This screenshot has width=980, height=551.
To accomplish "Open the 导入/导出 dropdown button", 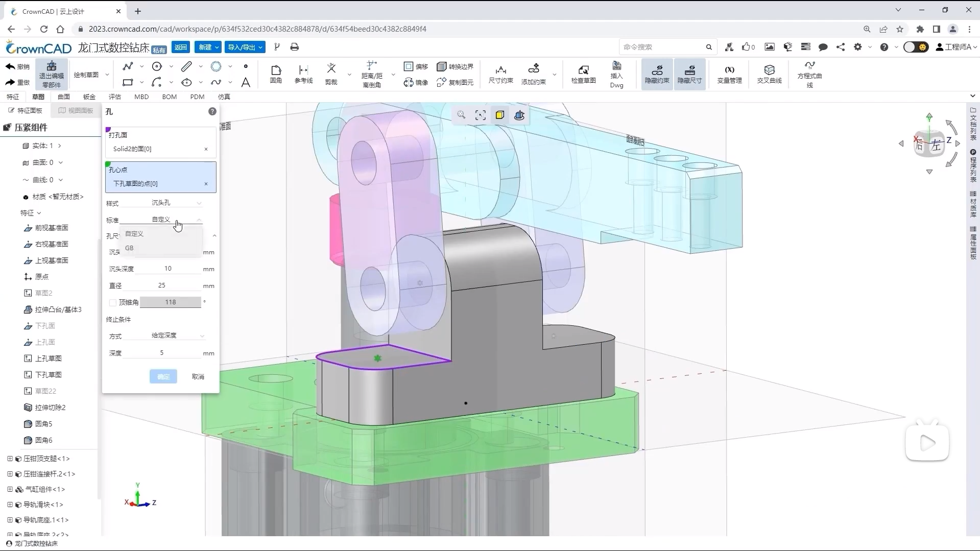I will [x=245, y=47].
